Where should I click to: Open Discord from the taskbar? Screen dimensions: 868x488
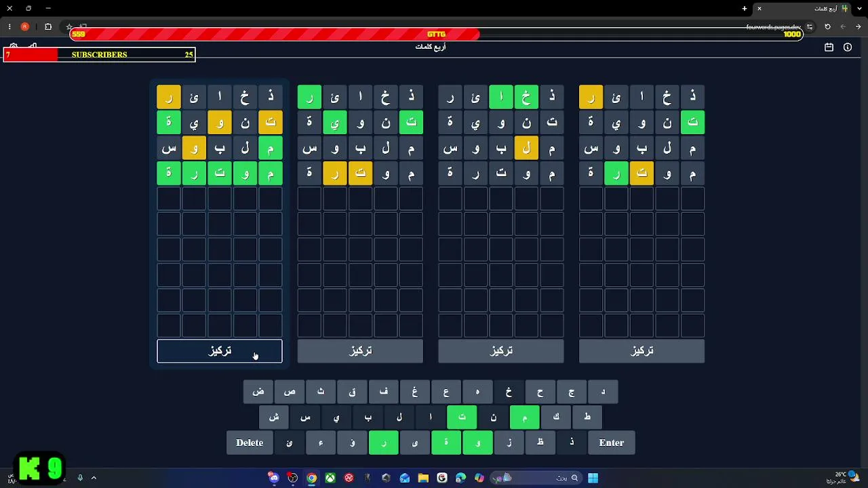[x=274, y=478]
